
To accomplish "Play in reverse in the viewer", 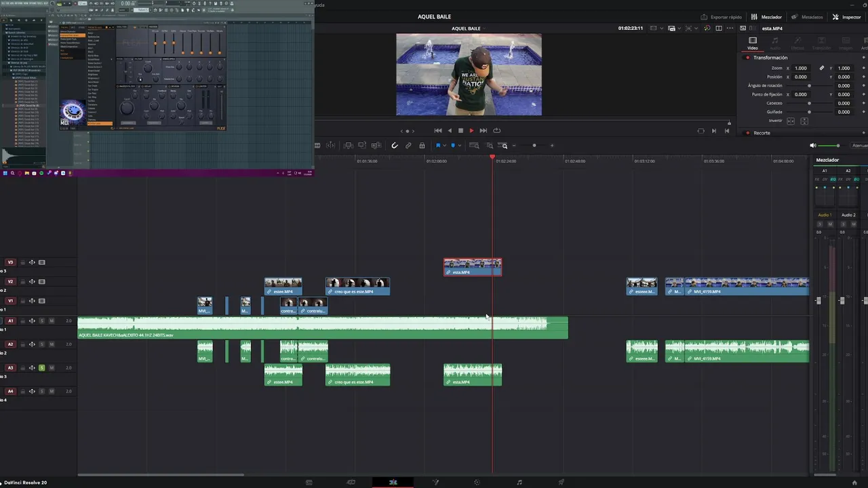I will pos(449,131).
